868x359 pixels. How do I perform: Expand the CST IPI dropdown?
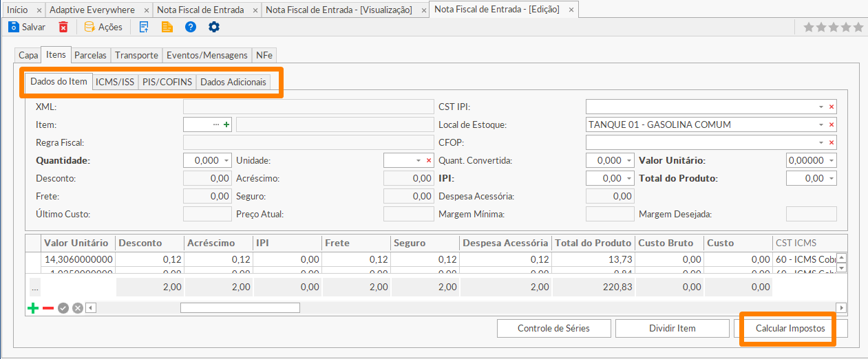pyautogui.click(x=821, y=107)
